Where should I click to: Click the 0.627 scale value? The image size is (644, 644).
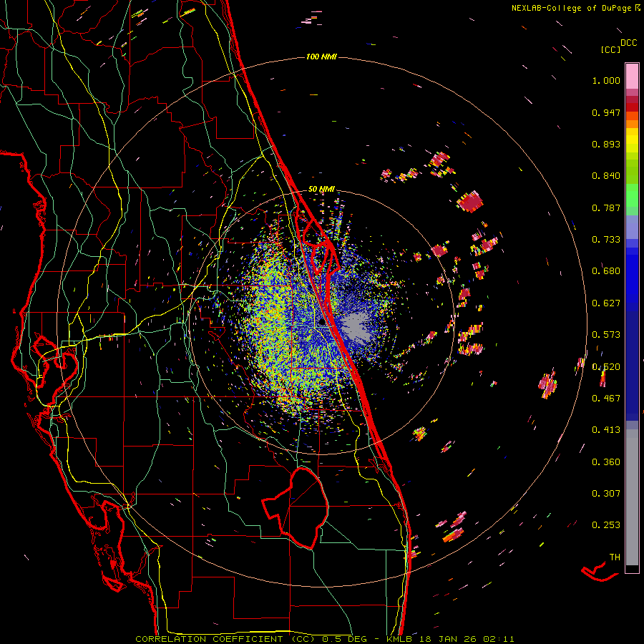click(x=606, y=303)
